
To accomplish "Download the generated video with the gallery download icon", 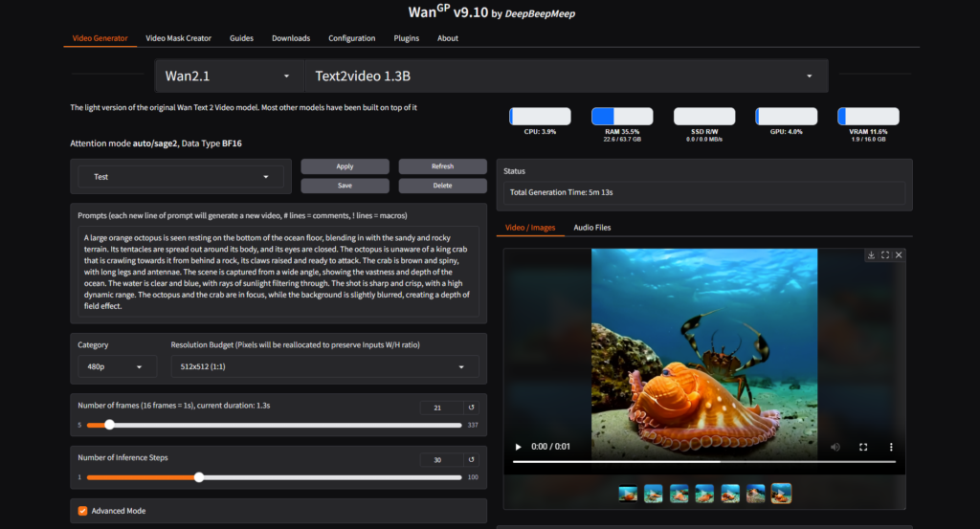I will (872, 255).
